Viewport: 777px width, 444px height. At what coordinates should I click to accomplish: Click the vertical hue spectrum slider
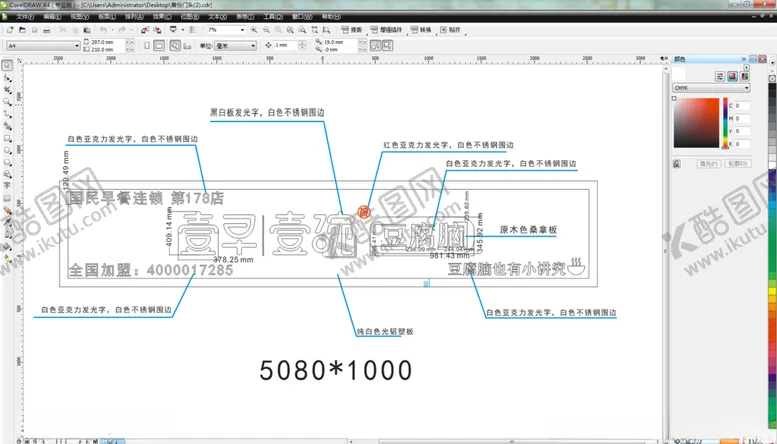click(x=725, y=122)
